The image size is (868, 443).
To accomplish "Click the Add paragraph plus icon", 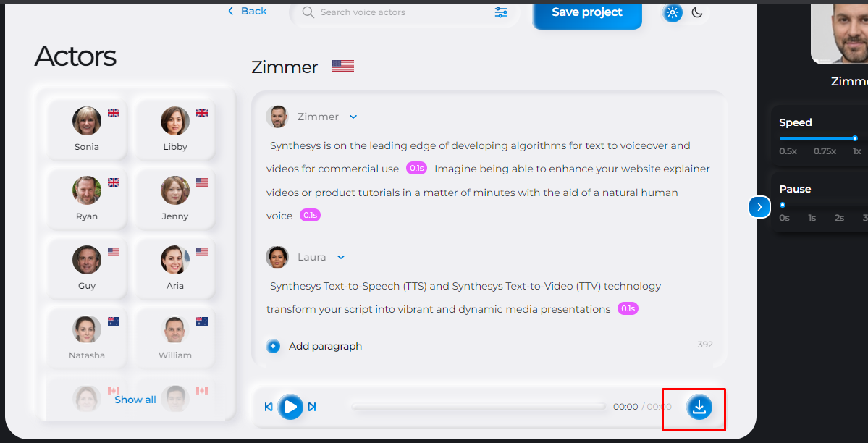I will (273, 346).
